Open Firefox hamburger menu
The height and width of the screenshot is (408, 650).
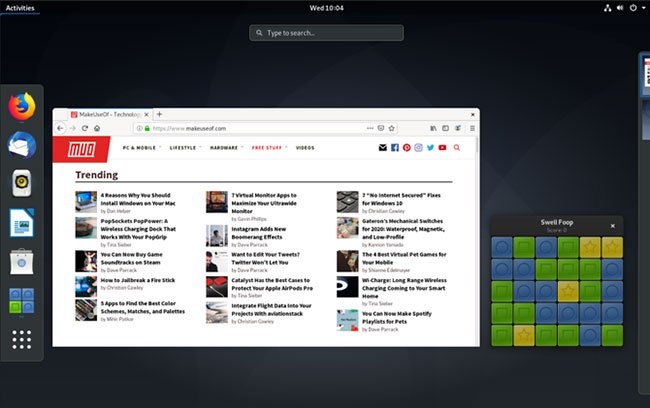point(472,128)
